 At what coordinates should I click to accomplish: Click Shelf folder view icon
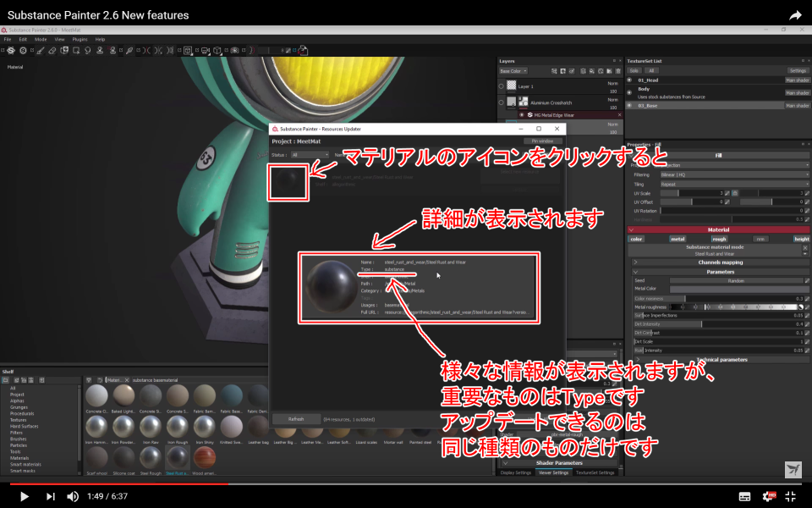tap(5, 380)
